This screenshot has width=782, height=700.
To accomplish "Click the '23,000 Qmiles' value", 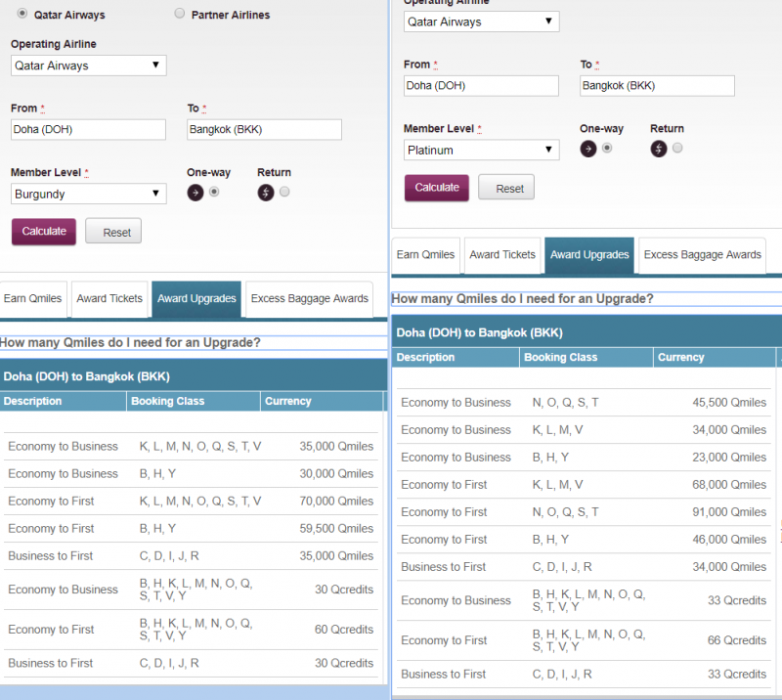I will point(729,457).
